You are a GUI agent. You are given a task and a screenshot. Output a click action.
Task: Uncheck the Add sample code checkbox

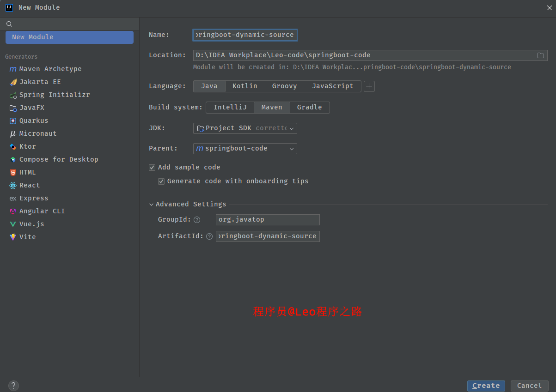152,168
